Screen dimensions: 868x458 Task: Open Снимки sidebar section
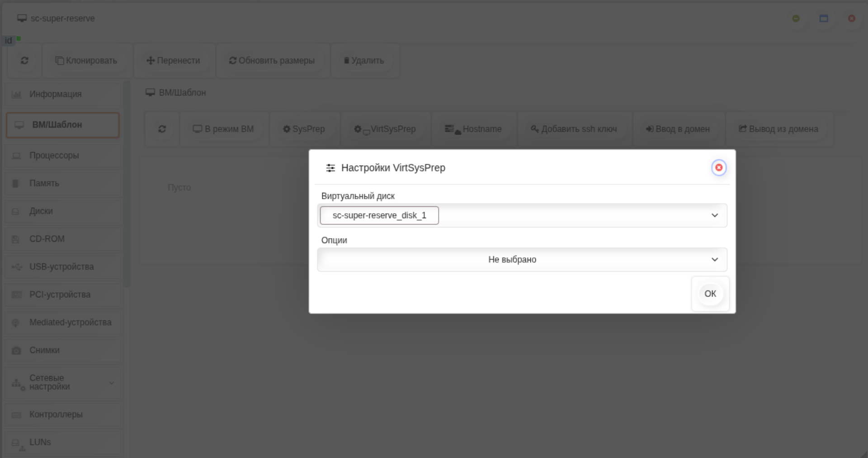coord(63,350)
